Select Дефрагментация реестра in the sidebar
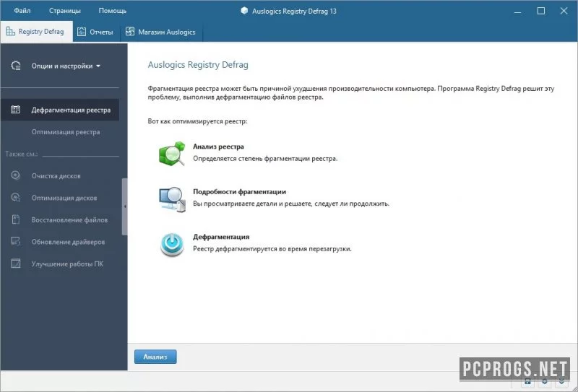 point(60,110)
